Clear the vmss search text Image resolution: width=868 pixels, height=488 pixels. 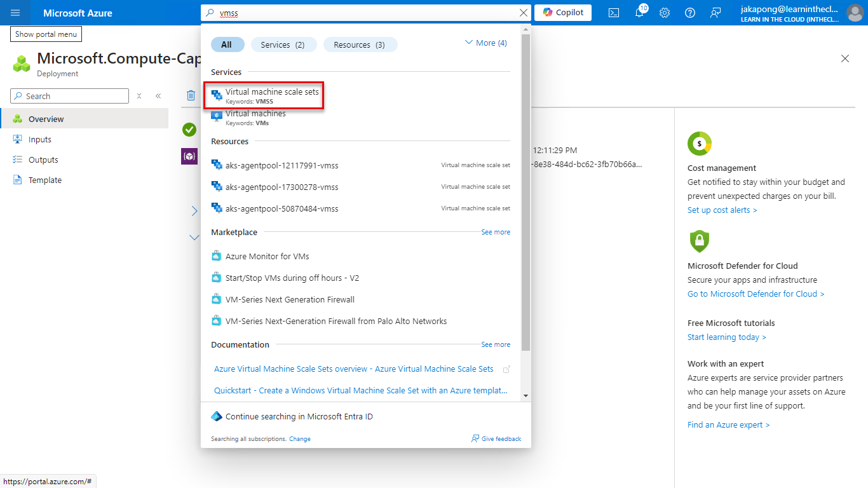pos(524,13)
